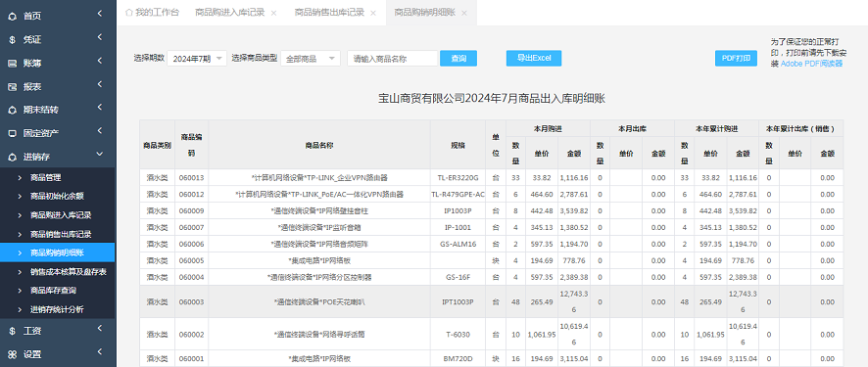Open 商品管理 in sidebar

click(x=46, y=178)
